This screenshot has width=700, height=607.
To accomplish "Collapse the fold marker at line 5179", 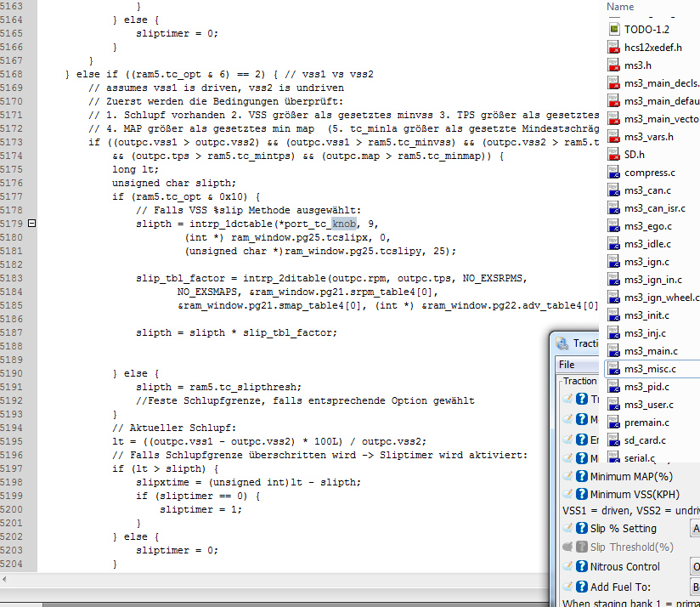I will click(x=31, y=224).
